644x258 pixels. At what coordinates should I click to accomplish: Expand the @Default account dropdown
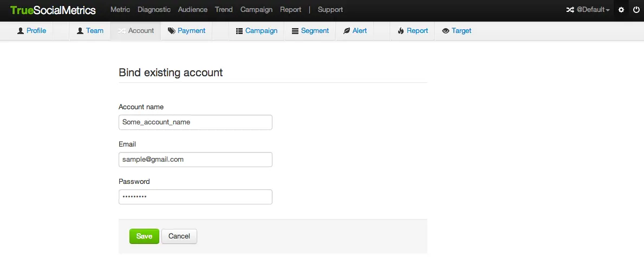589,10
